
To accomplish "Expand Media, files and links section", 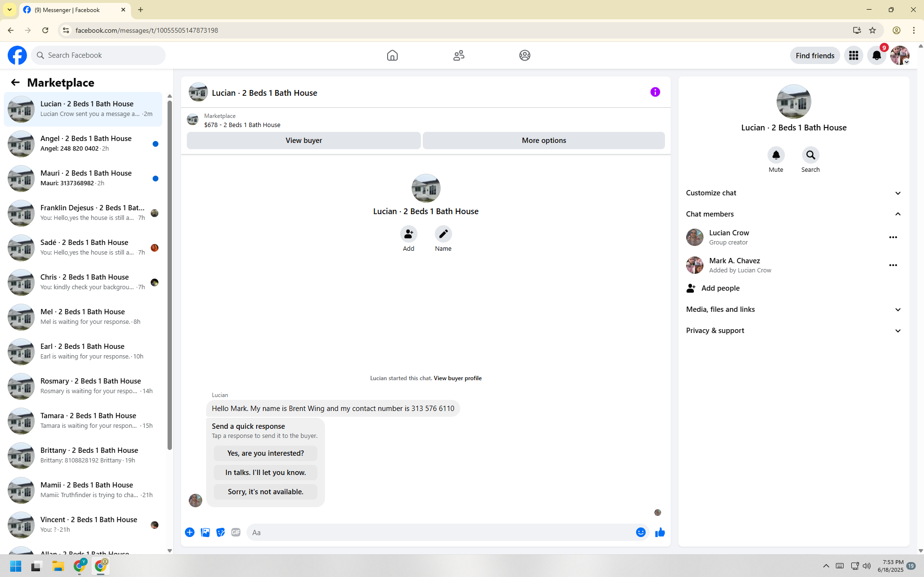I will click(x=794, y=309).
